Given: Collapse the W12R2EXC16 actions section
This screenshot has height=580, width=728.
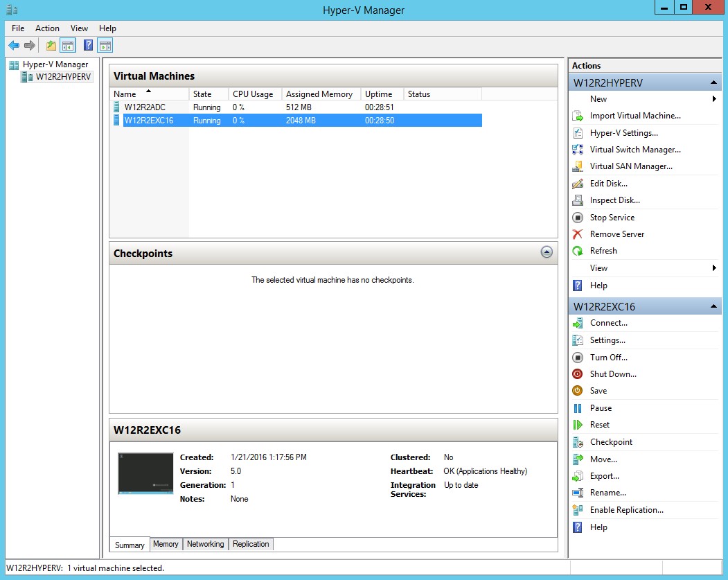Looking at the screenshot, I should 713,306.
